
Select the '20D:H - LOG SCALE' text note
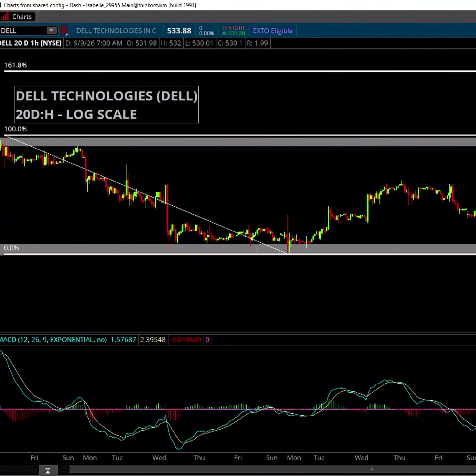(x=76, y=114)
